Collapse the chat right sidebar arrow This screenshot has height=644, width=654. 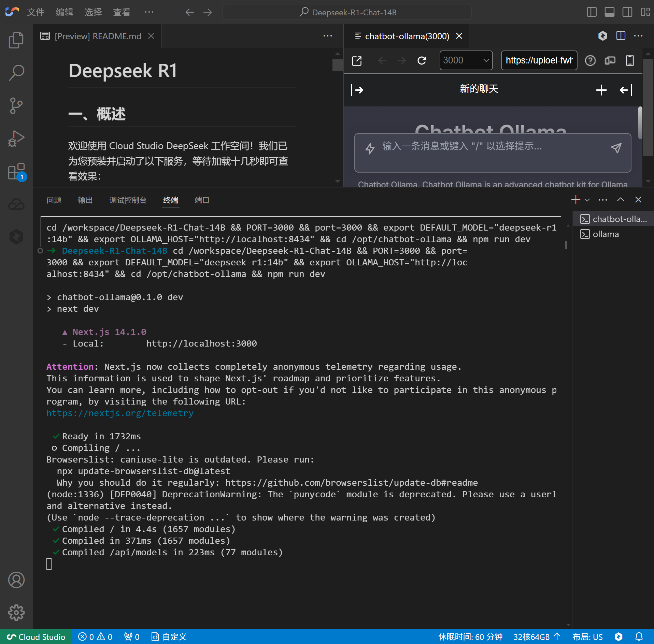click(626, 90)
